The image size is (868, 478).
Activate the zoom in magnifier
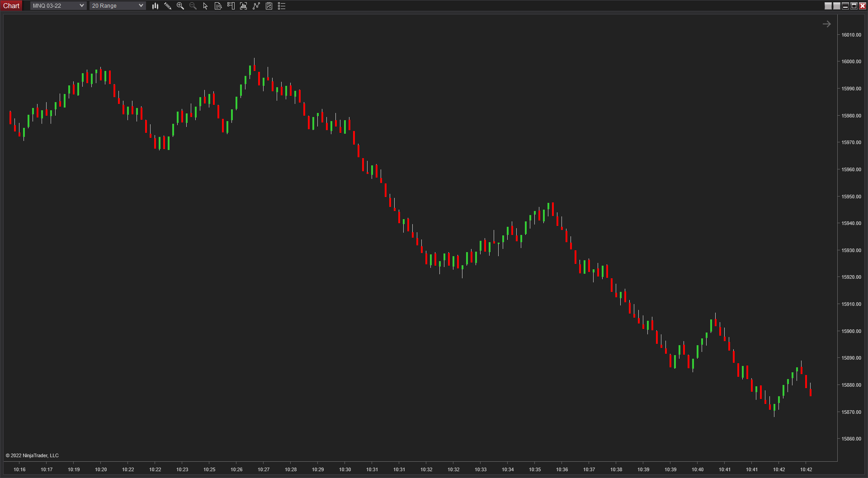point(180,6)
